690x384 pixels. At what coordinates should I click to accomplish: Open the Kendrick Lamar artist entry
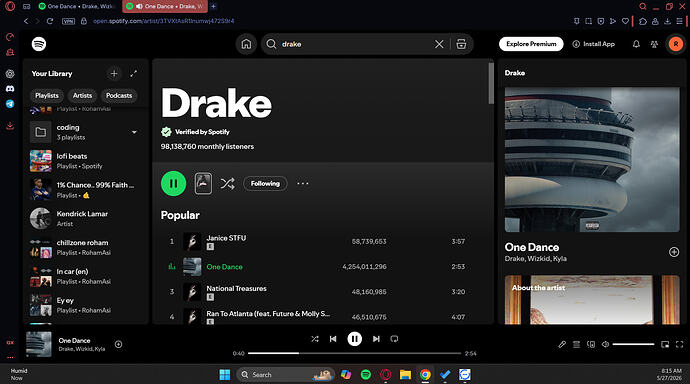pyautogui.click(x=86, y=219)
